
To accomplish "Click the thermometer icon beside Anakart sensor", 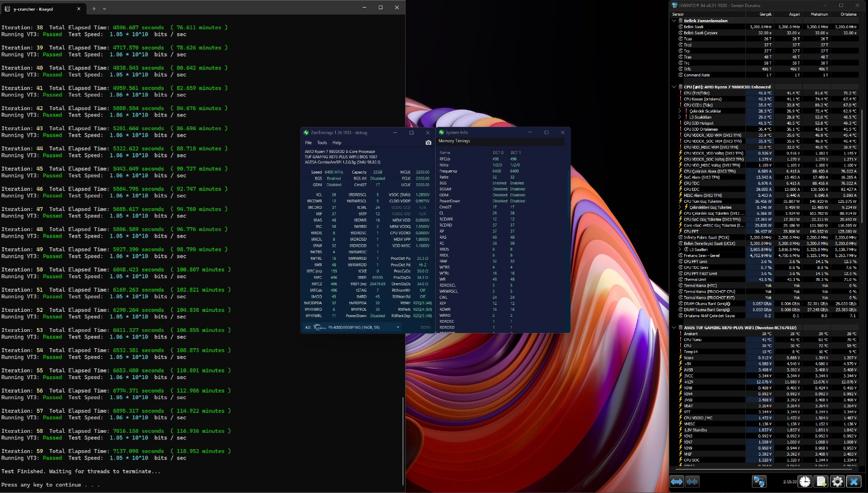I will (x=681, y=334).
